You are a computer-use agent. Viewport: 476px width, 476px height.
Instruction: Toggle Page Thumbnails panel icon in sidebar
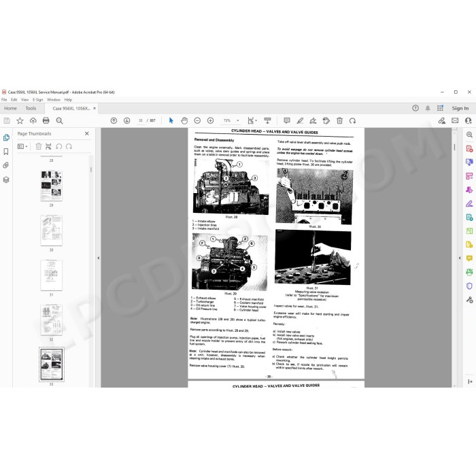pos(6,137)
